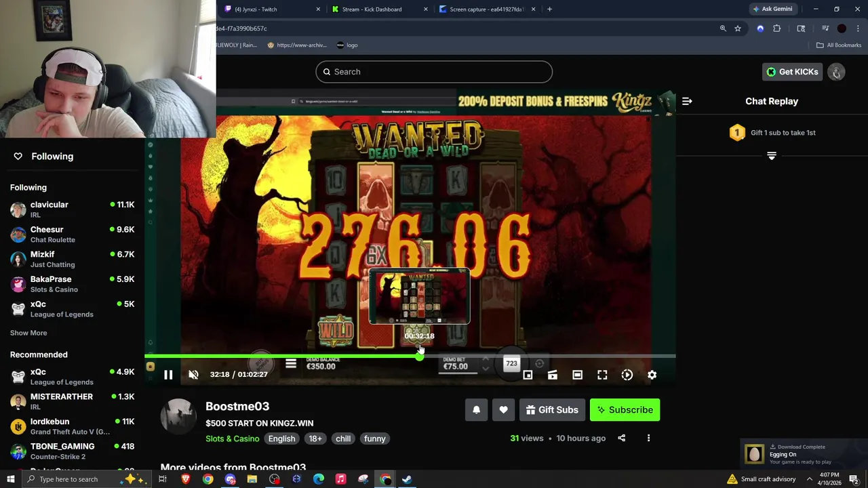Open the playback speed control
The width and height of the screenshot is (868, 488).
click(627, 375)
